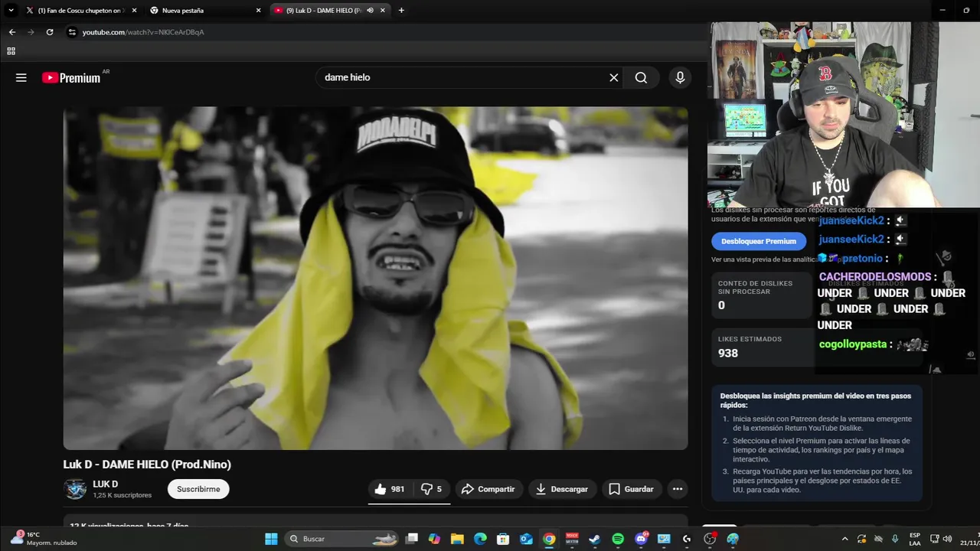This screenshot has width=980, height=551.
Task: Open Steam from the taskbar
Action: point(595,539)
